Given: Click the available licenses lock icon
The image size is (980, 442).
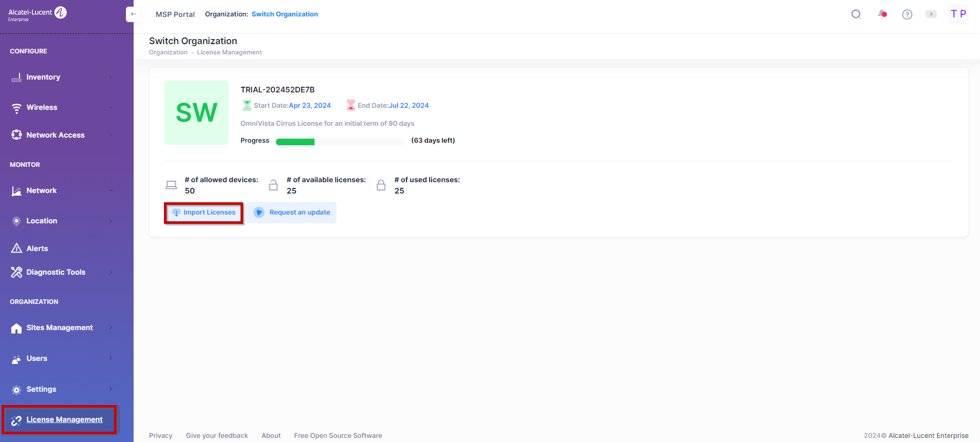Looking at the screenshot, I should point(273,185).
